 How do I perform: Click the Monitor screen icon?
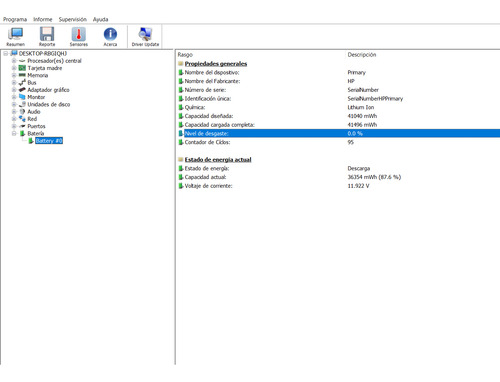pos(22,97)
